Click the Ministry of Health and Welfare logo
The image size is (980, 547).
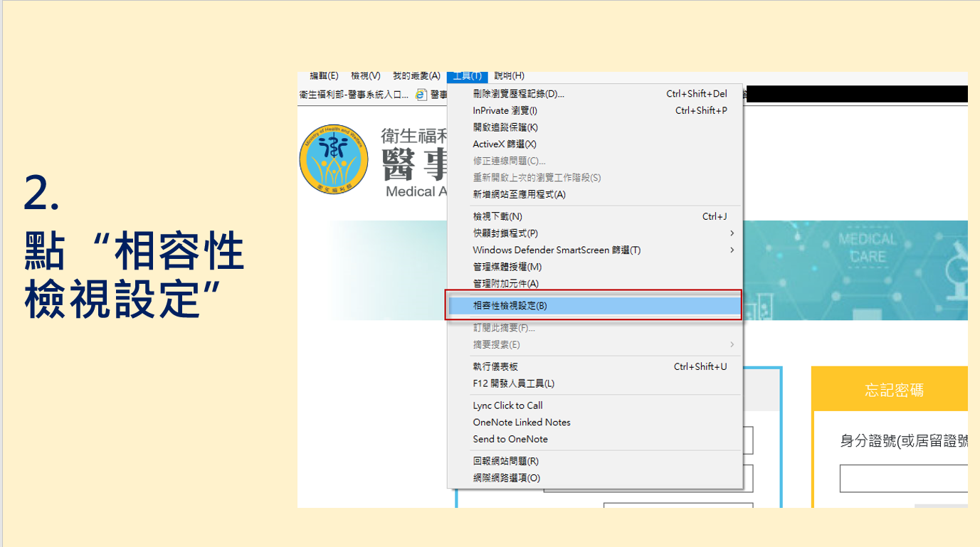[334, 159]
